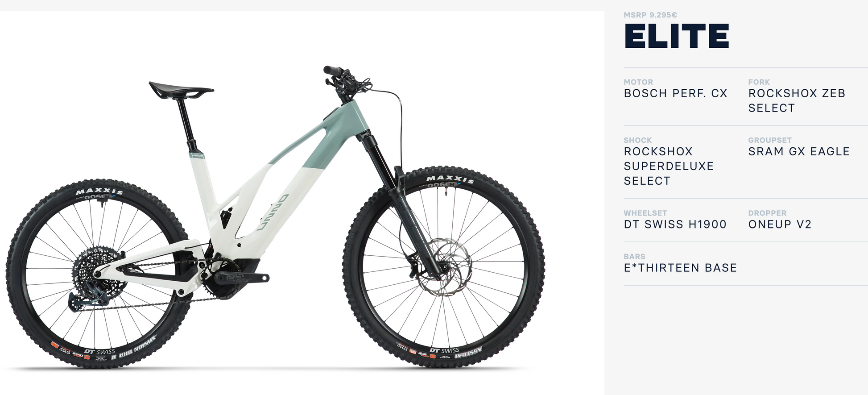Select the E*THIRTEEN BASE bars spec

[x=680, y=268]
